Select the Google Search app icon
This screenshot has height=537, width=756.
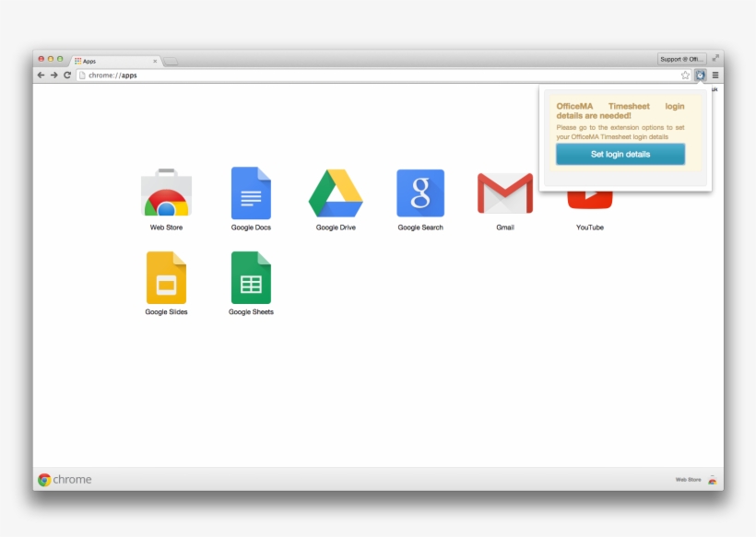click(x=419, y=192)
